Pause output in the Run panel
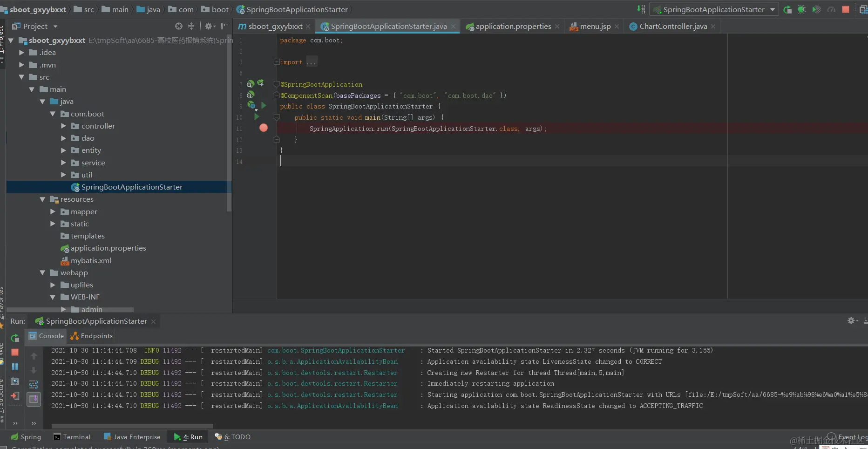Viewport: 868px width, 449px height. [x=15, y=367]
